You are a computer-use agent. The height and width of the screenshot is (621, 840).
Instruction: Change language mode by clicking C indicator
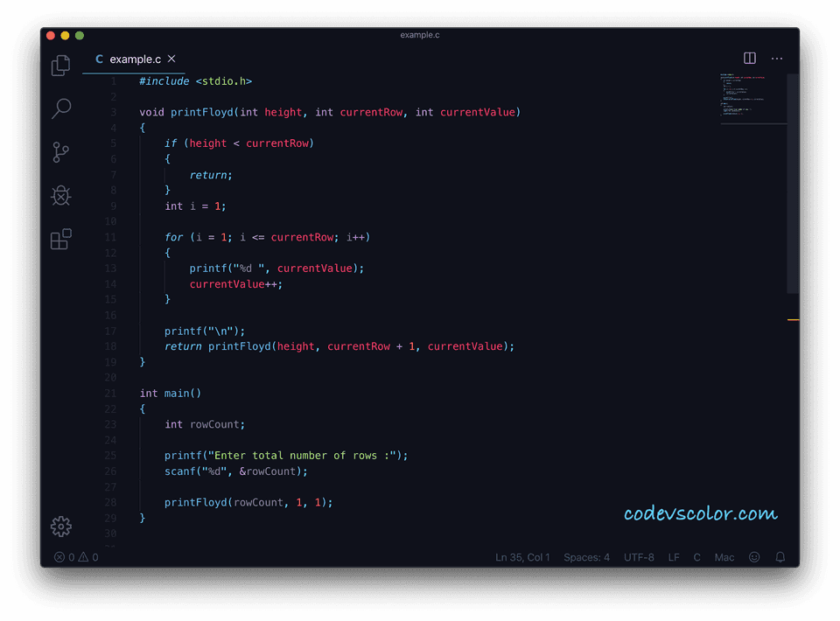click(696, 557)
